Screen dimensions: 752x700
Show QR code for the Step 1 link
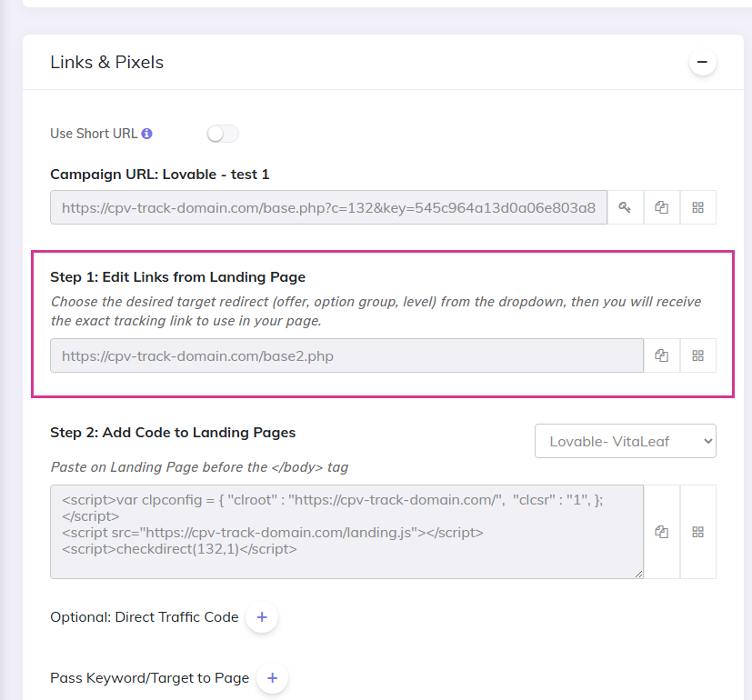pyautogui.click(x=698, y=355)
